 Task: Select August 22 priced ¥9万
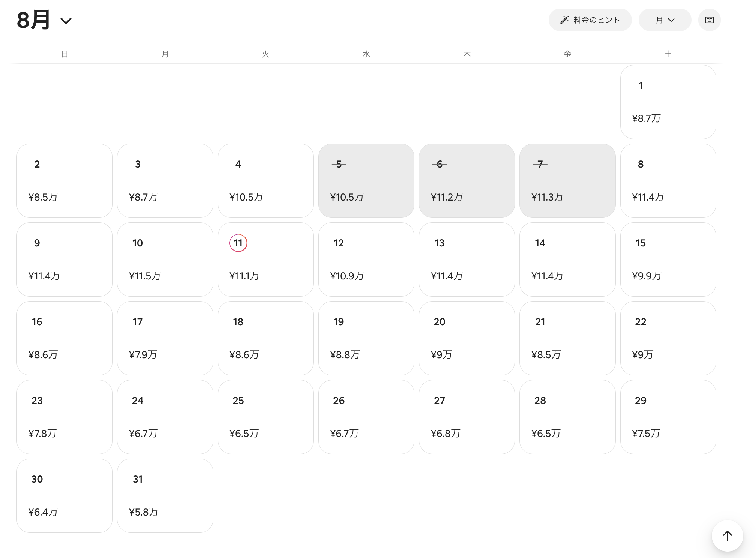point(668,338)
